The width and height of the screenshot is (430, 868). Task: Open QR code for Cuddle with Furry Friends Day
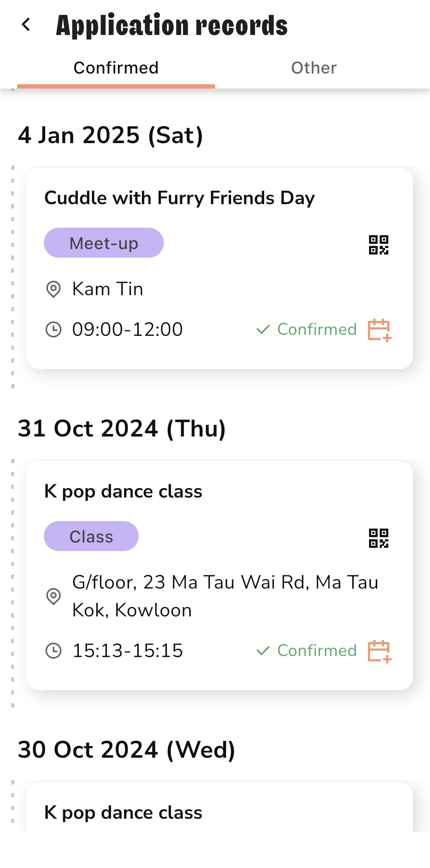pyautogui.click(x=378, y=245)
